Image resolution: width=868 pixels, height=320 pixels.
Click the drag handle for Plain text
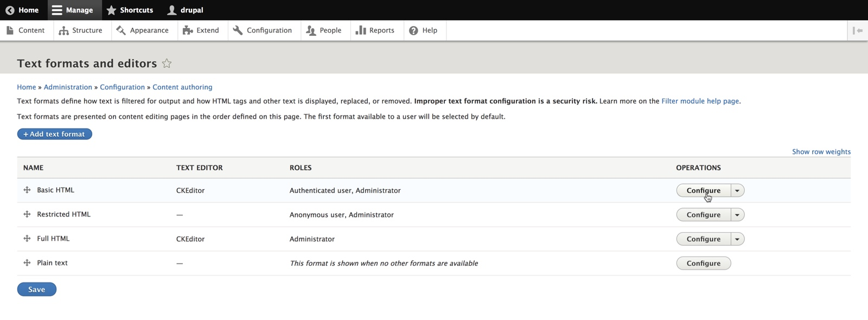pos(27,263)
